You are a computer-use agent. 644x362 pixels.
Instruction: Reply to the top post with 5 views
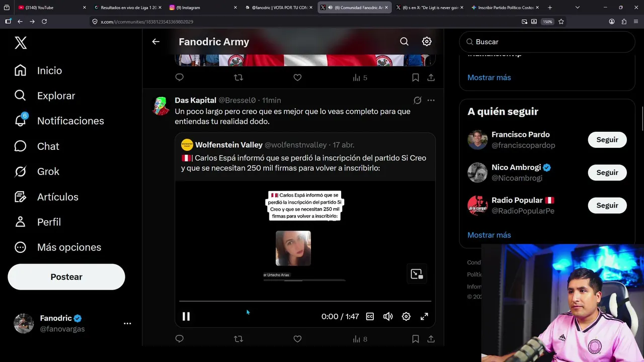[x=180, y=77]
